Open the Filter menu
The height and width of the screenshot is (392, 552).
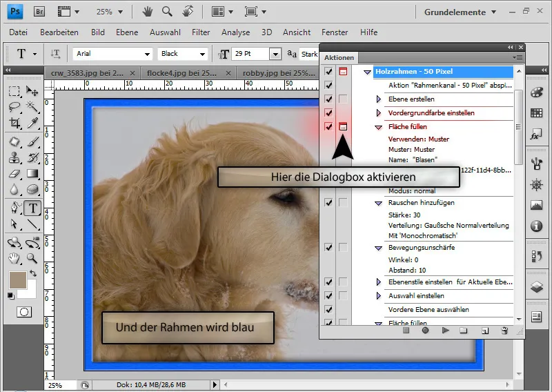201,32
